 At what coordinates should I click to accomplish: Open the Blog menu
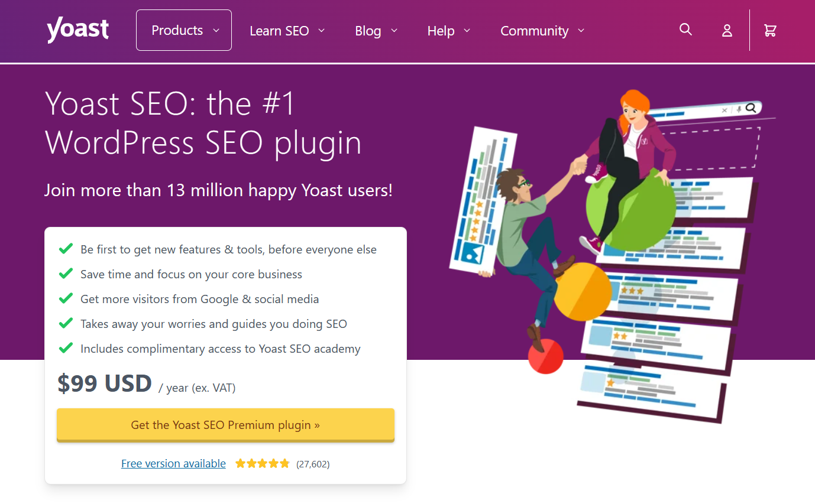(x=376, y=31)
